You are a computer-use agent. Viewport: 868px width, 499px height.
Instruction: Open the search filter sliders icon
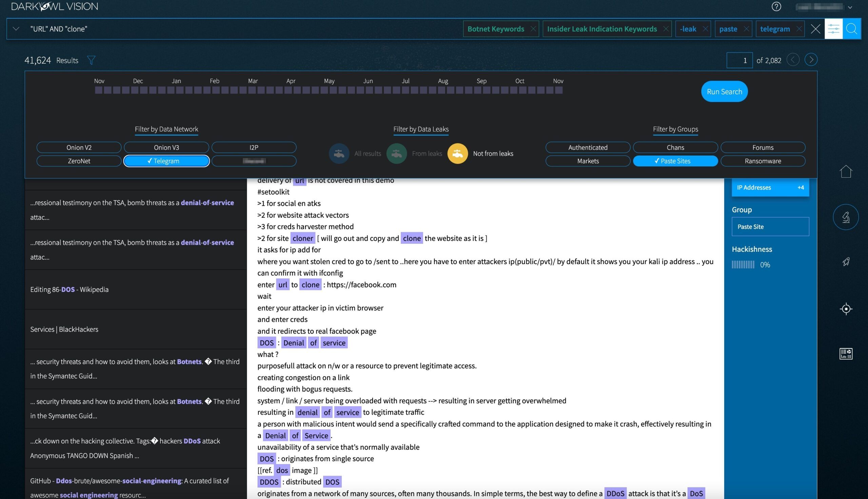point(834,28)
